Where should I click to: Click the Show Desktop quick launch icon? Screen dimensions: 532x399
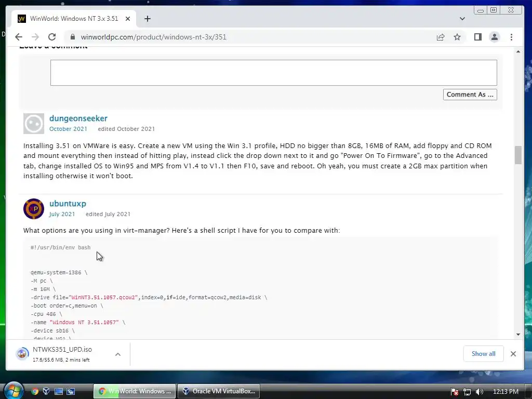[x=59, y=391]
